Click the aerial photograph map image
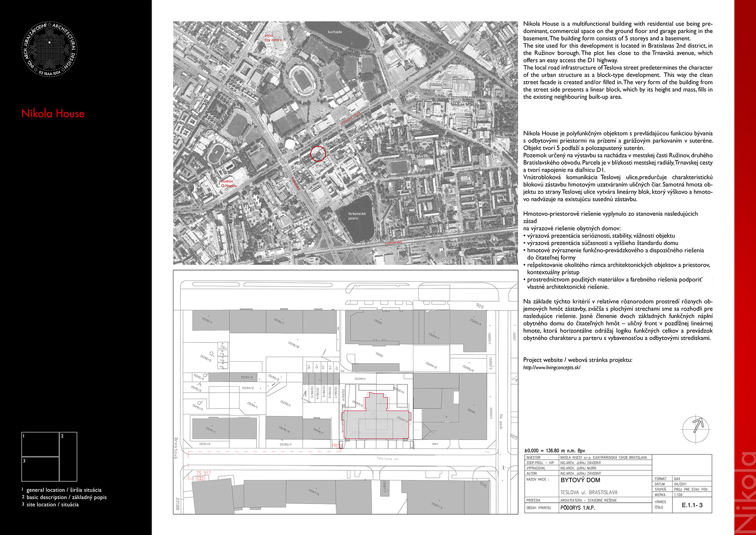Screen dimensions: 756x535 pos(346,143)
